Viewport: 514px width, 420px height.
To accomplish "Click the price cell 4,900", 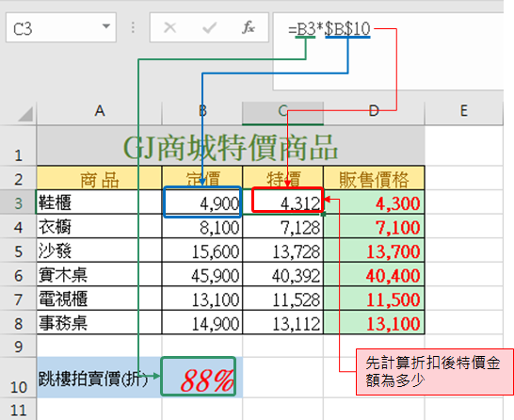I will [x=202, y=202].
